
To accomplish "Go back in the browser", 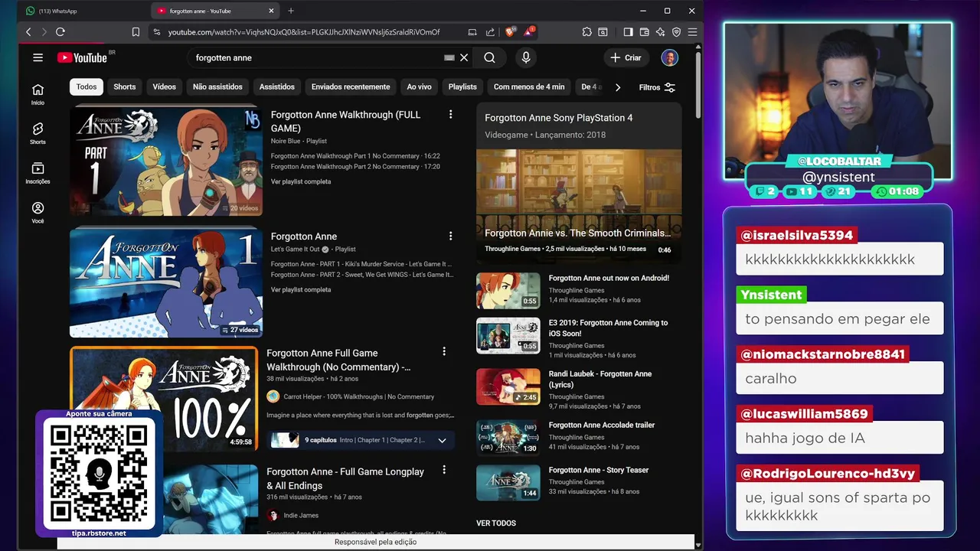I will click(x=28, y=32).
